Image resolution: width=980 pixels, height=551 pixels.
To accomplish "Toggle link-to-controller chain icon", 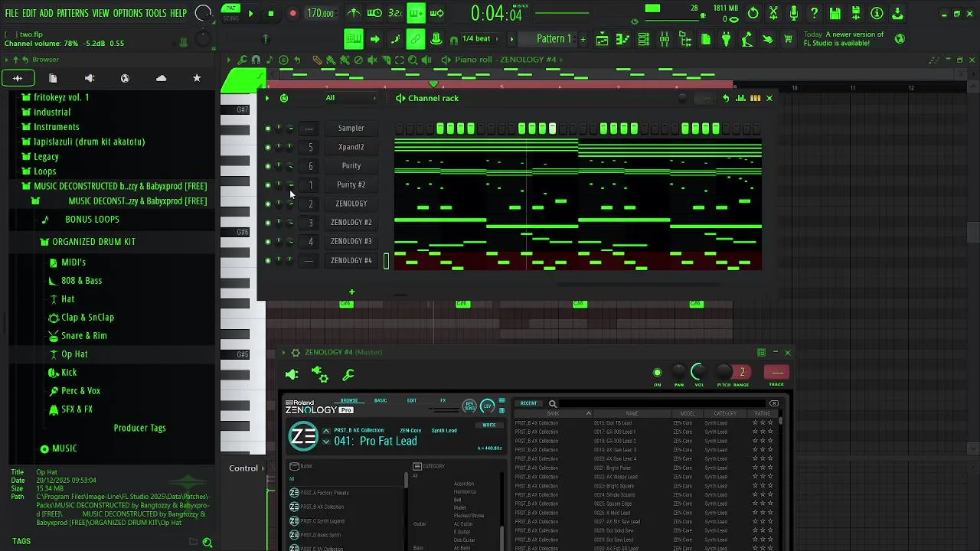I will (416, 39).
